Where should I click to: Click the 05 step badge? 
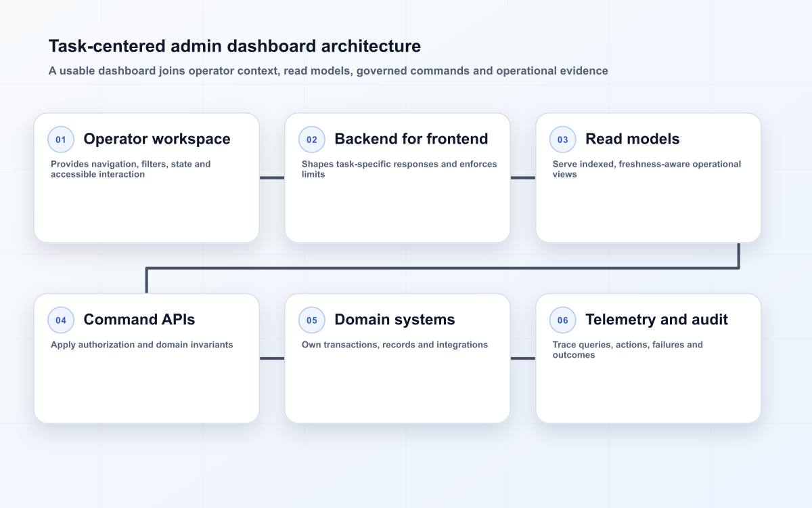pos(312,320)
